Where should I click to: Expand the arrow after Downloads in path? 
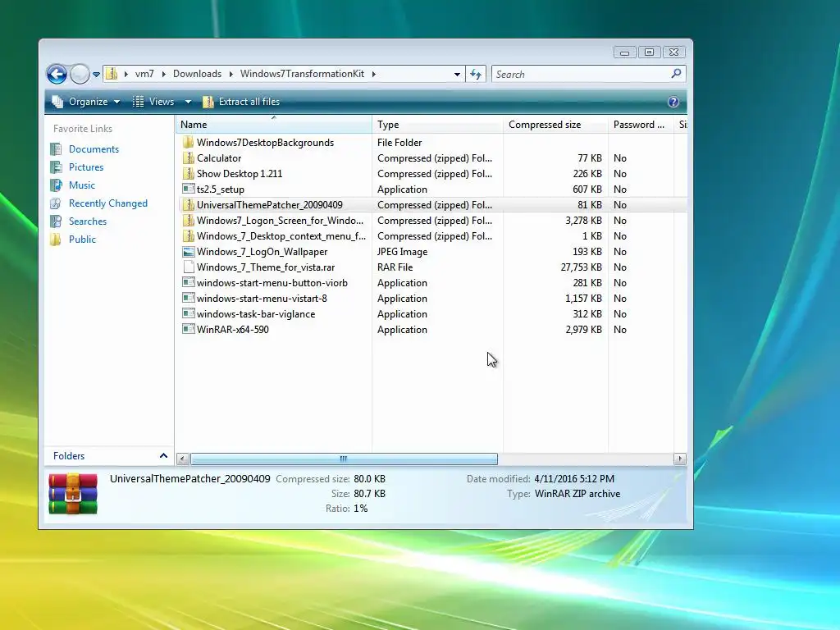pos(231,74)
